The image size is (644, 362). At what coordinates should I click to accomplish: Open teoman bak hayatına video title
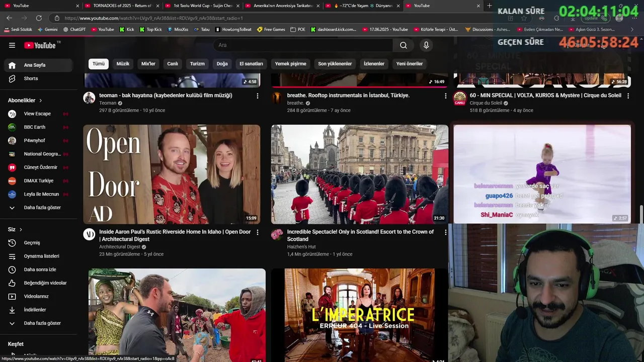166,96
